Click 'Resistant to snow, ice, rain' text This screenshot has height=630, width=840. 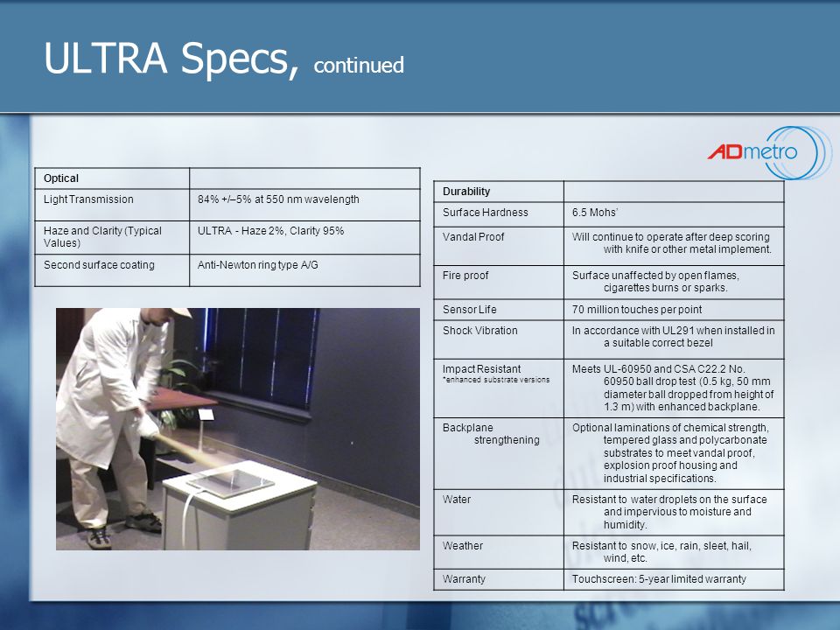[661, 552]
